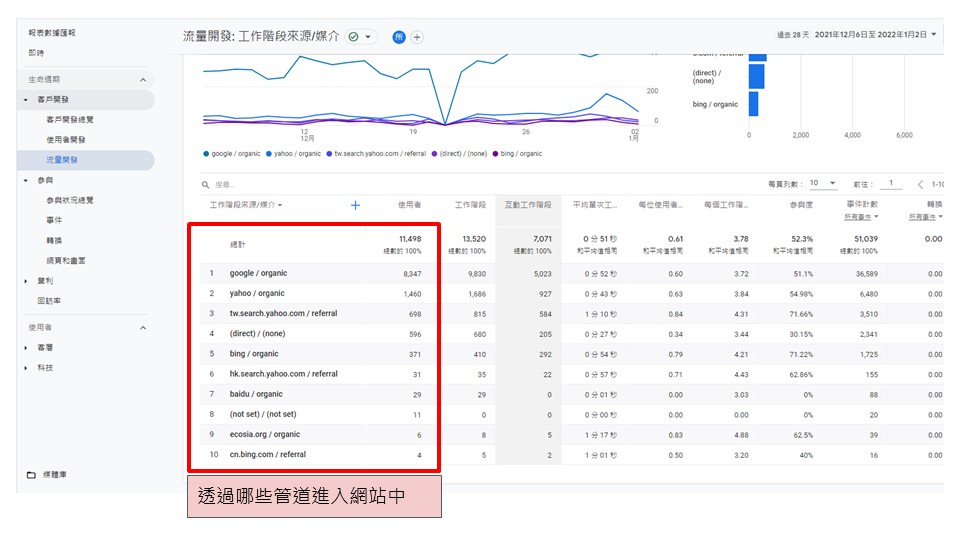Open 使用者開發 report
Image resolution: width=960 pixels, height=540 pixels.
[x=66, y=140]
